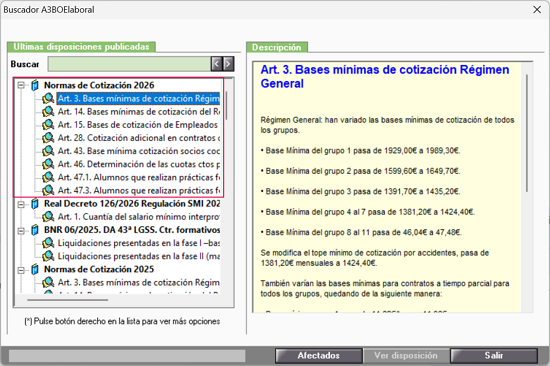Image resolution: width=550 pixels, height=366 pixels.
Task: Click the magnifier icon beside Liquidaciones fase I
Action: [x=48, y=243]
